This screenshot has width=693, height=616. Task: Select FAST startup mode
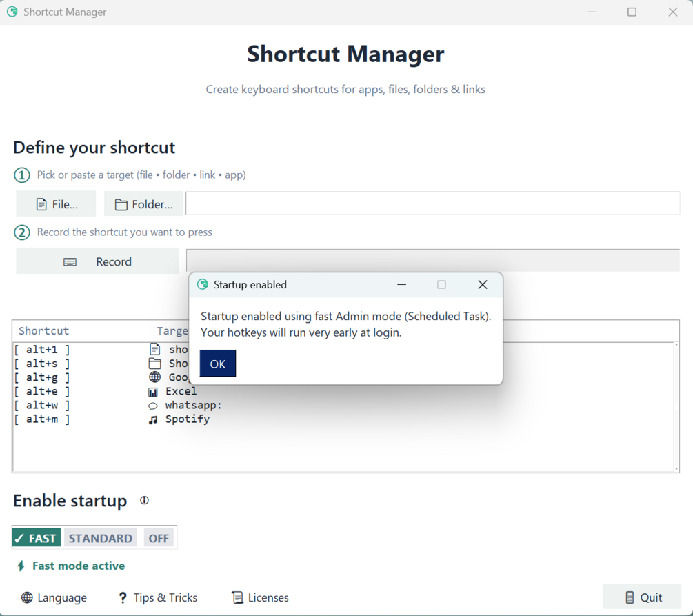37,538
